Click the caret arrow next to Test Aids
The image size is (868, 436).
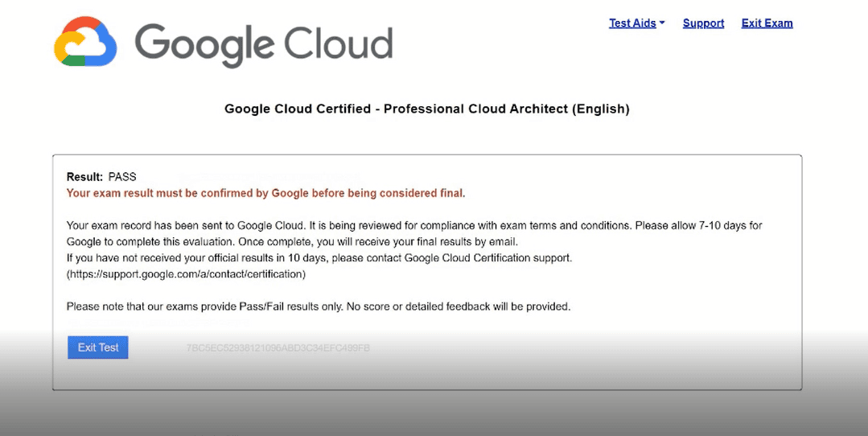[x=662, y=23]
